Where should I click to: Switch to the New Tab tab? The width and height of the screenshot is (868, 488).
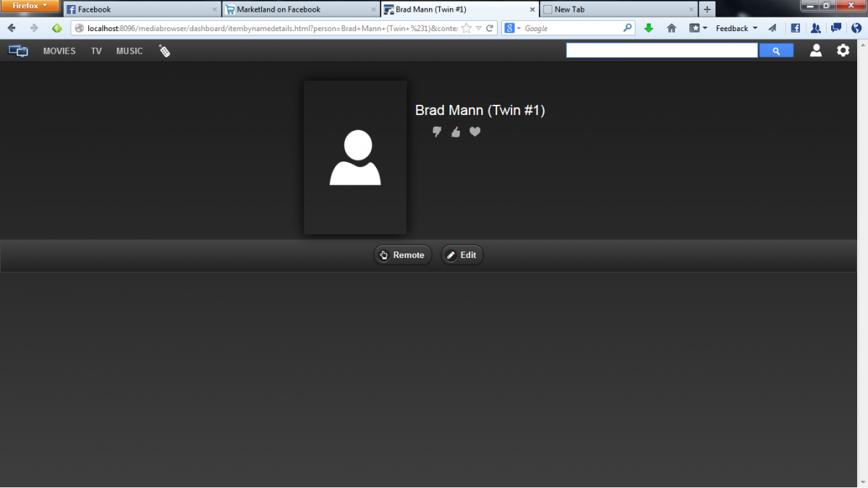point(618,9)
